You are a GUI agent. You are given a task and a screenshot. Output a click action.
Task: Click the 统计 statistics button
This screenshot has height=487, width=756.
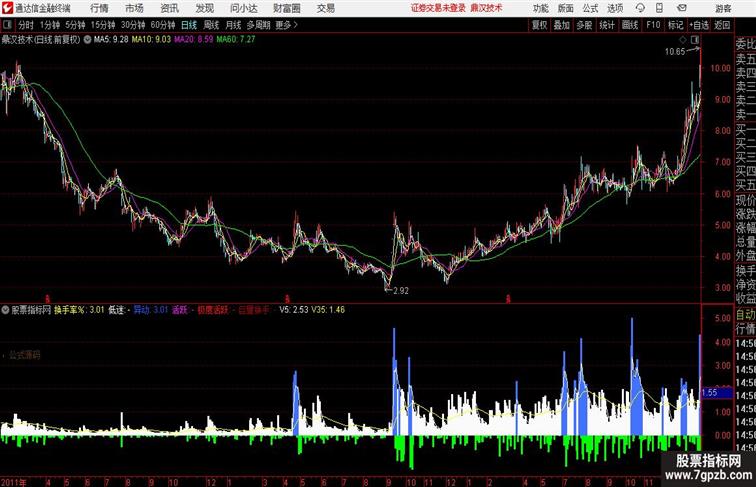click(607, 25)
